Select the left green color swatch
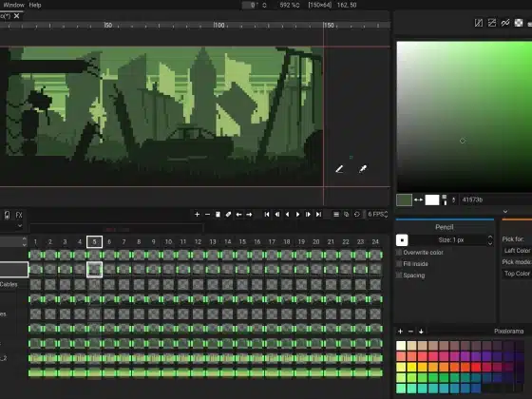This screenshot has width=532, height=399. coord(404,199)
